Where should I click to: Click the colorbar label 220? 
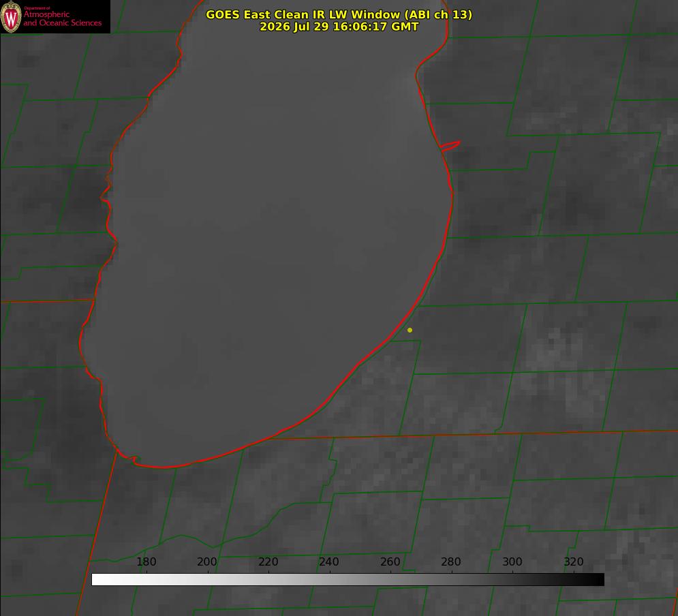[x=268, y=561]
